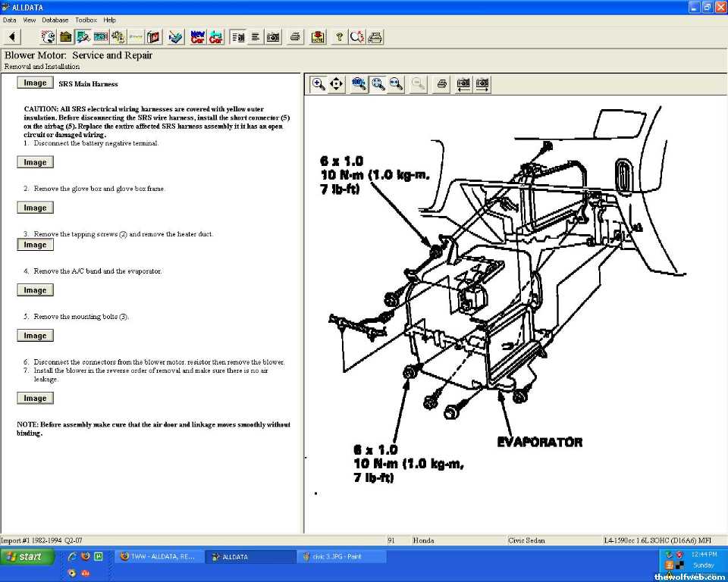
Task: Click the back arrow in main toolbar
Action: pos(14,36)
